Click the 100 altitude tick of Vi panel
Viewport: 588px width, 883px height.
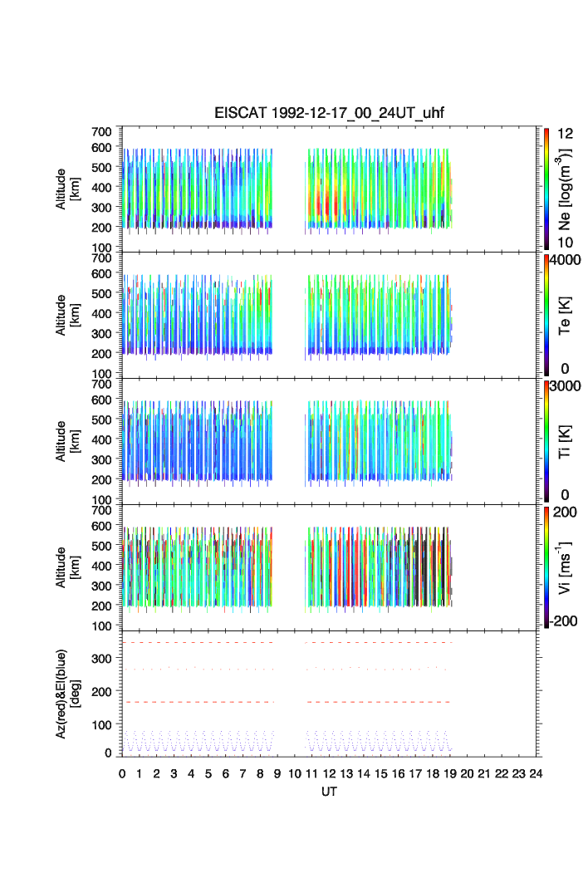(x=101, y=625)
